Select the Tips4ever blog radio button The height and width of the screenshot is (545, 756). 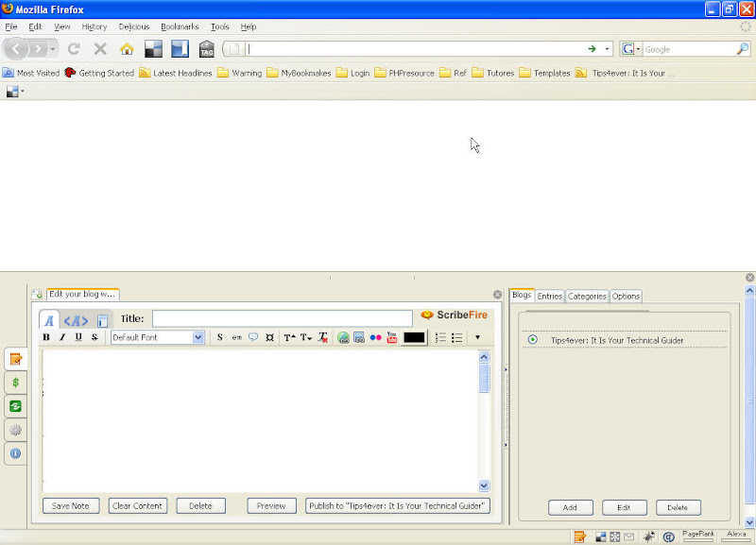pos(533,340)
